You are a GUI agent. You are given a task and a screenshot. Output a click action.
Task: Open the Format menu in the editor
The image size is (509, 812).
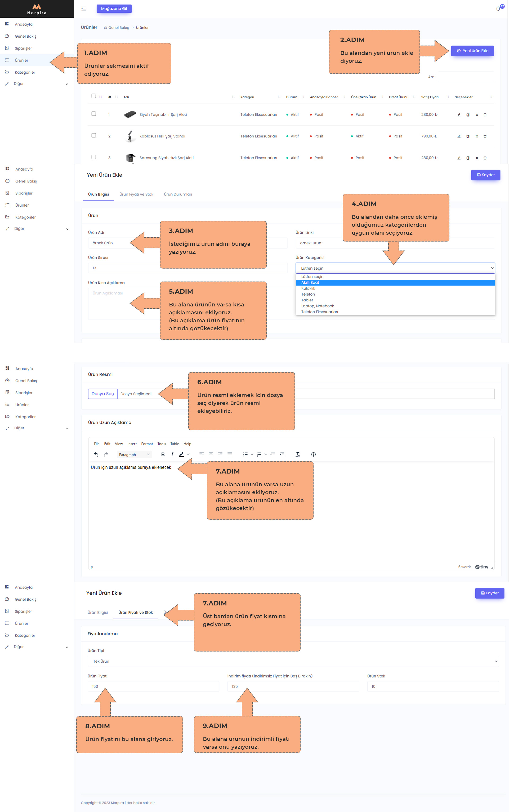tap(147, 444)
